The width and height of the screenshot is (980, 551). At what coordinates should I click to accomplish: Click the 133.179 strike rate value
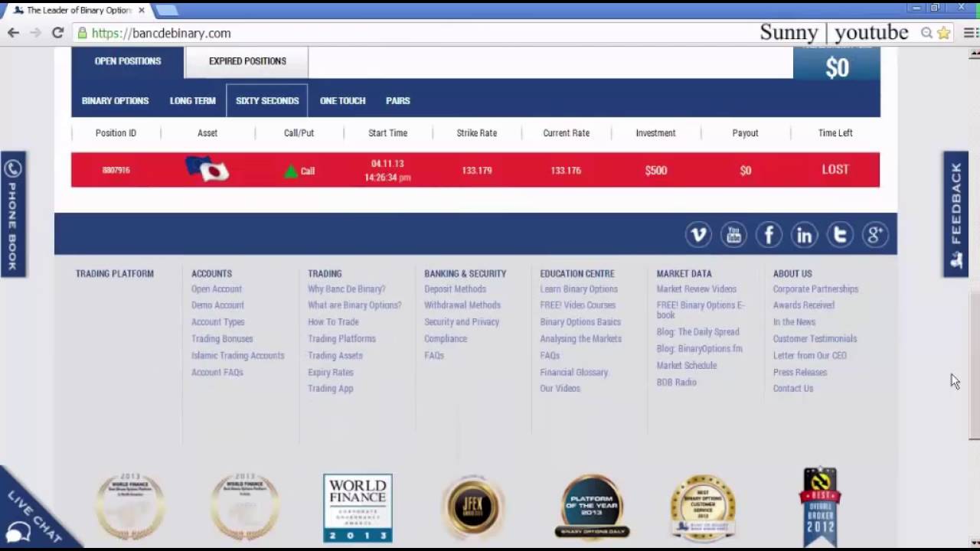(477, 171)
